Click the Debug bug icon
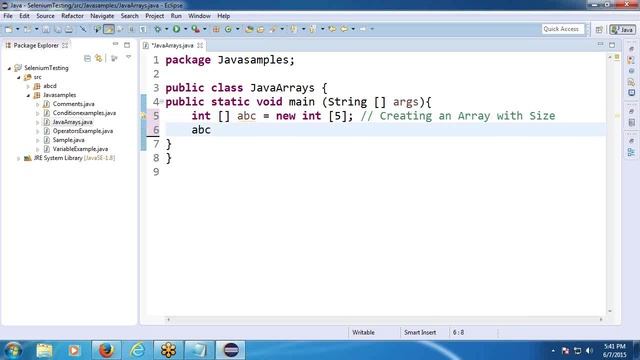Viewport: 640px width, 360px height. [x=157, y=29]
